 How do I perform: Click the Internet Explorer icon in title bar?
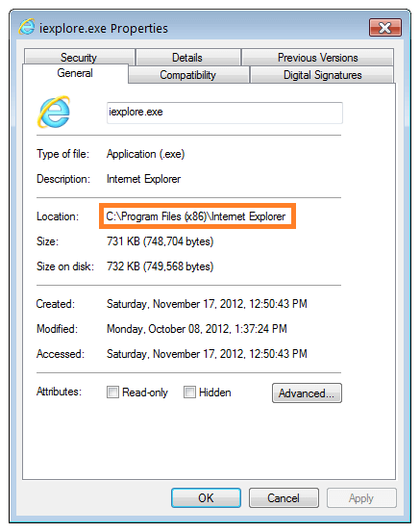(x=27, y=27)
